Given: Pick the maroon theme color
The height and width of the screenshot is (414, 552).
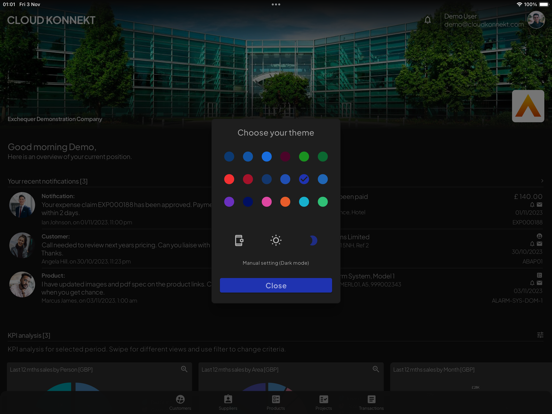Looking at the screenshot, I should (x=285, y=156).
